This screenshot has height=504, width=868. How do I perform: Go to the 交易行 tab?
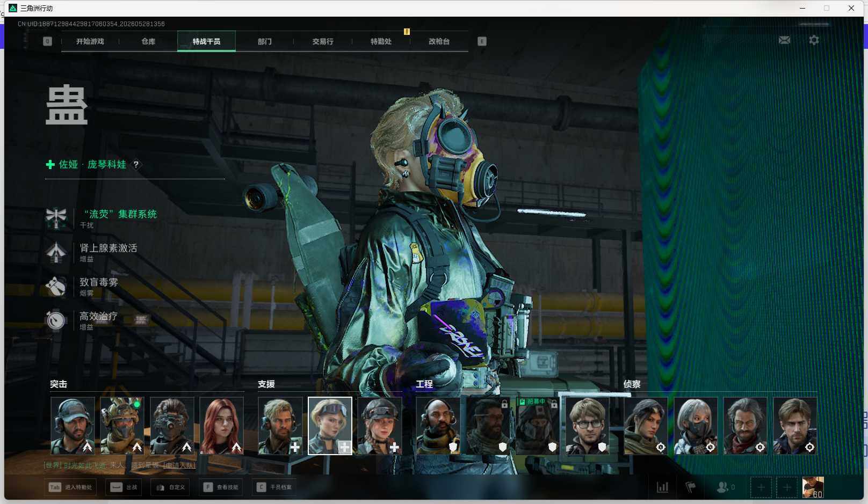[x=323, y=41]
